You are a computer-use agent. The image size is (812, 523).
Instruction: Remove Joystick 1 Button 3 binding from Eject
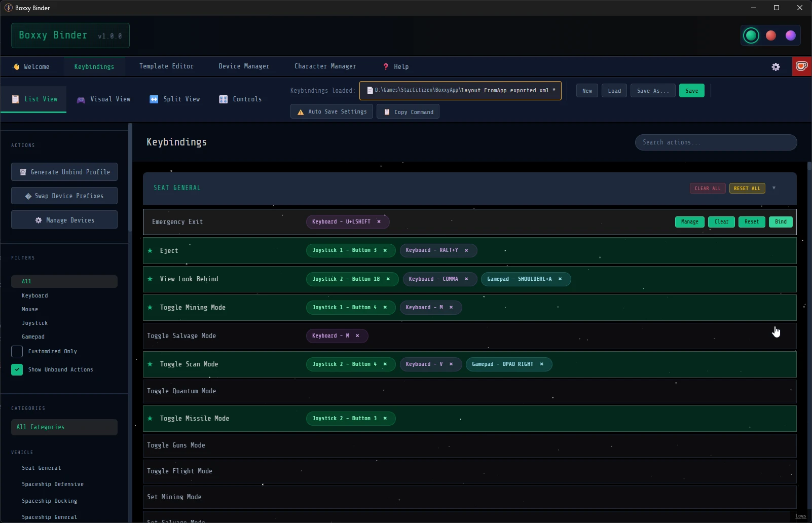click(x=385, y=250)
